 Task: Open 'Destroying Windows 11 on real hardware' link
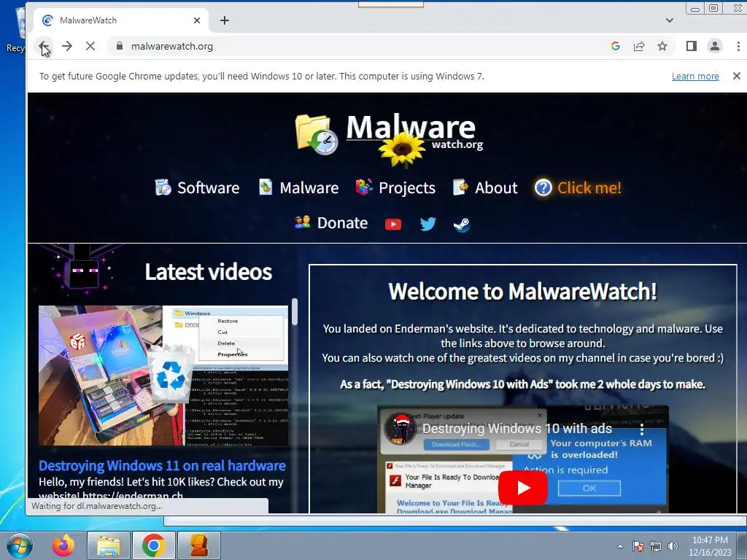(162, 466)
